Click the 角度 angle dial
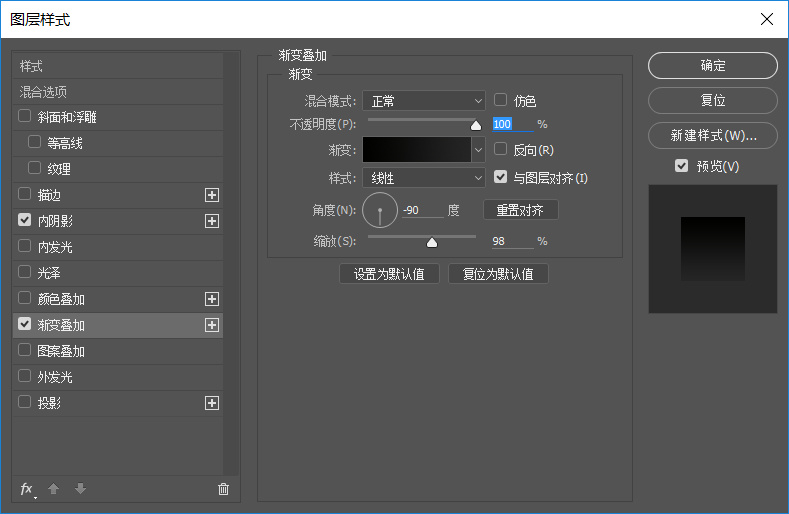 380,210
